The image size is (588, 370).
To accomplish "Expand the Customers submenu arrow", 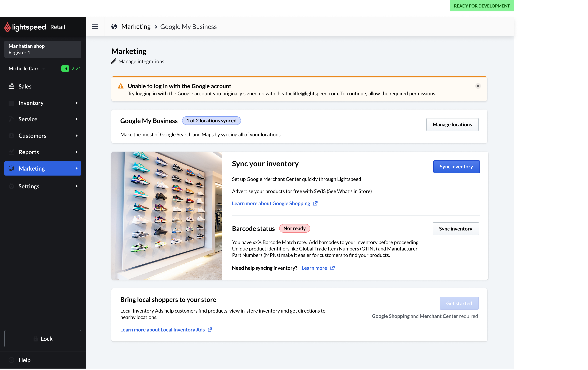I will click(x=77, y=135).
